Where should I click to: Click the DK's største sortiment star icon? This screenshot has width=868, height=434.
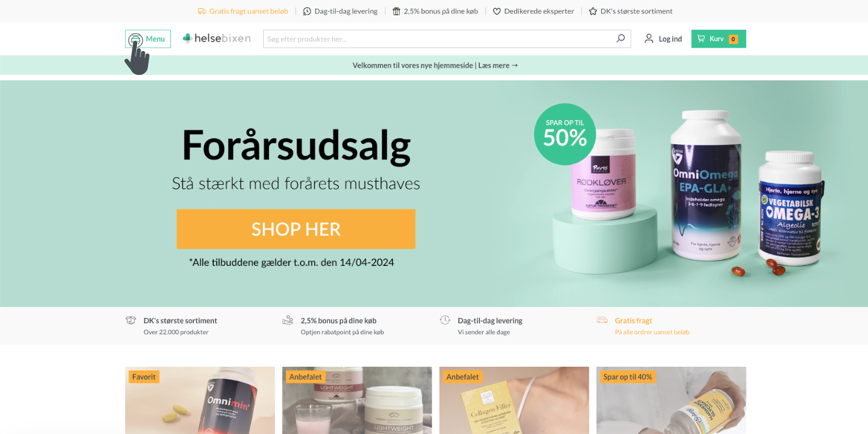point(593,11)
